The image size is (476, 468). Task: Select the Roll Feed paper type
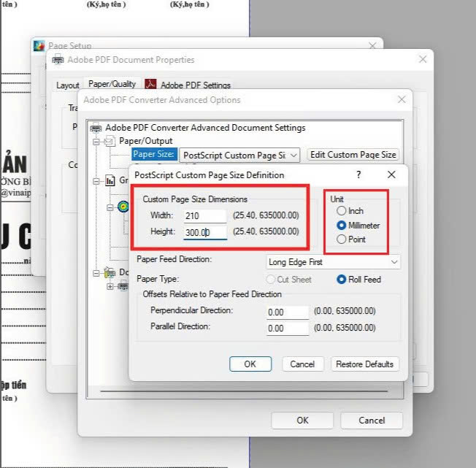pos(341,279)
